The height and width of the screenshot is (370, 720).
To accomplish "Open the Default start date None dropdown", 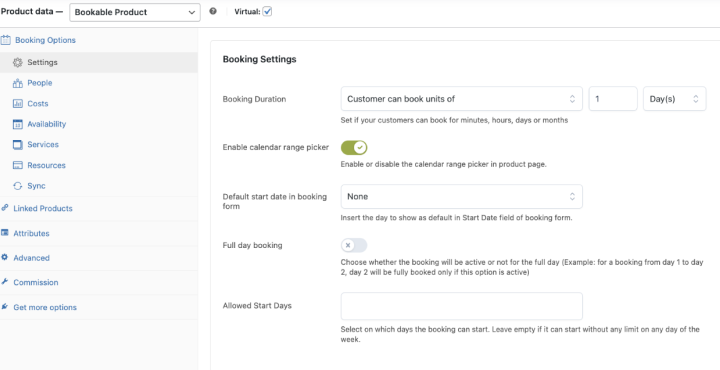I will click(461, 196).
